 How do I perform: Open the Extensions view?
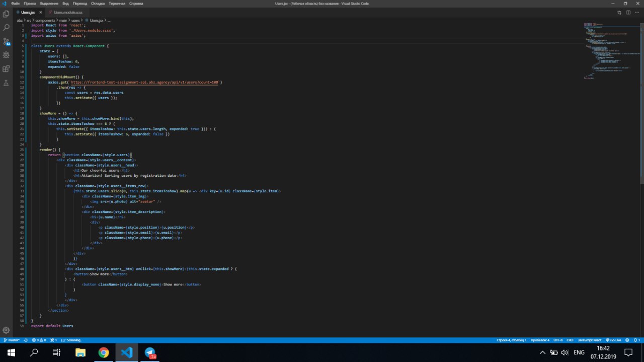6,69
